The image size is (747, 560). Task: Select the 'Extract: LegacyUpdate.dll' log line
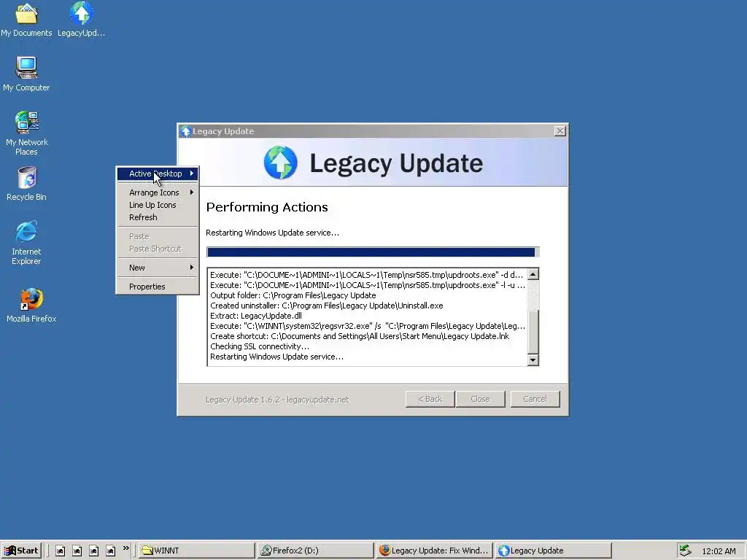click(x=256, y=316)
